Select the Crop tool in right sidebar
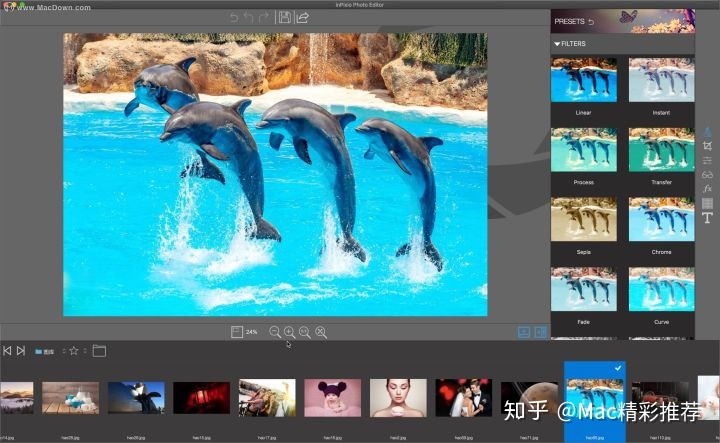Screen dimensions: 720x443 tap(707, 146)
